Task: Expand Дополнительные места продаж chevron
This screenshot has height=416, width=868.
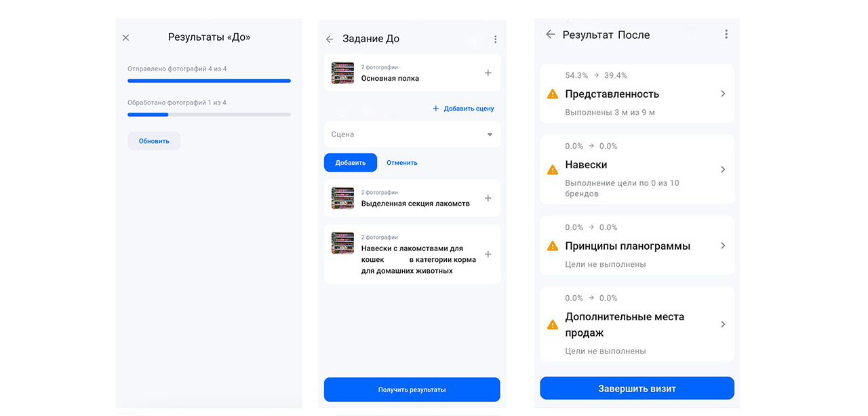Action: [x=723, y=324]
